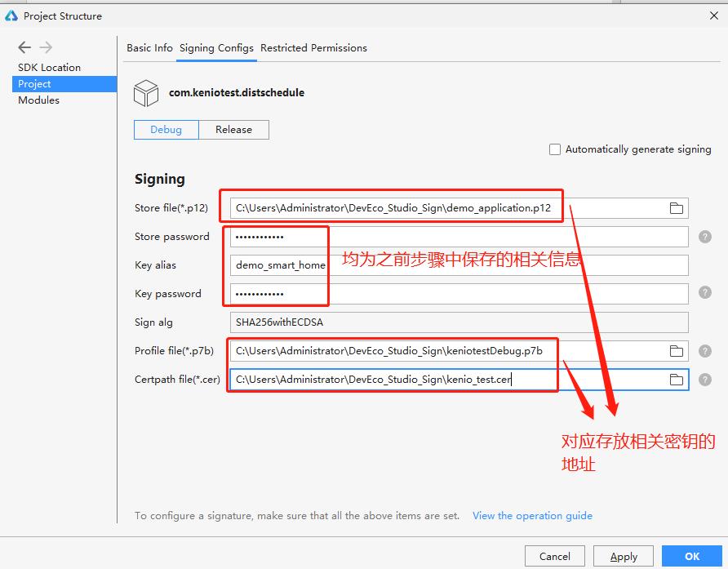Click the package cube icon beside com.keniotest.distschedule
The image size is (728, 569).
146,93
